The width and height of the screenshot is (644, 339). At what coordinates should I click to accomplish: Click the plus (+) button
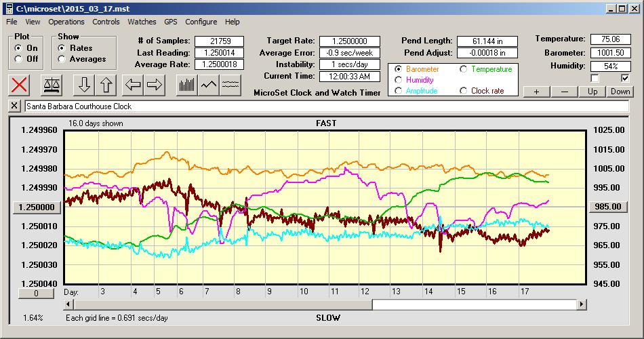coord(536,92)
